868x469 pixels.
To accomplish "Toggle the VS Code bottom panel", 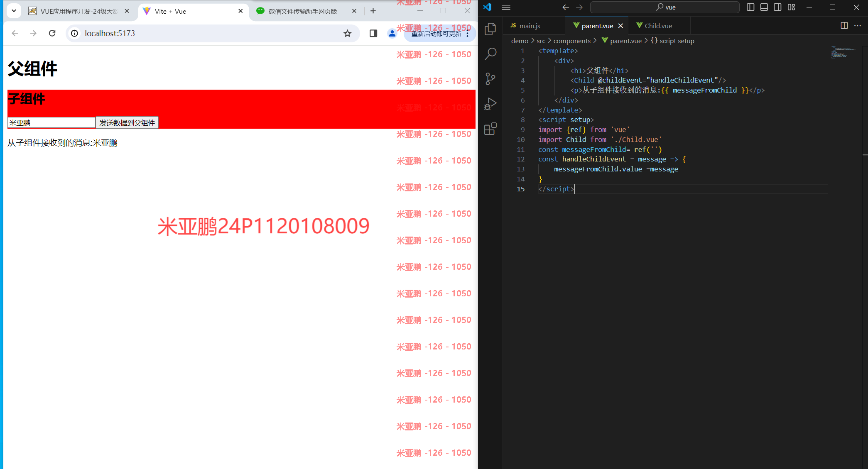I will pos(764,7).
